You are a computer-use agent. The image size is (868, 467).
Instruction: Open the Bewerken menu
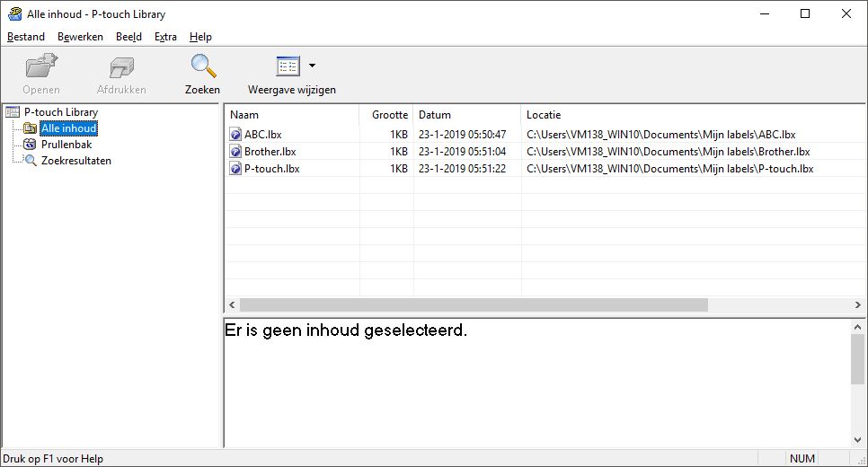tap(80, 37)
